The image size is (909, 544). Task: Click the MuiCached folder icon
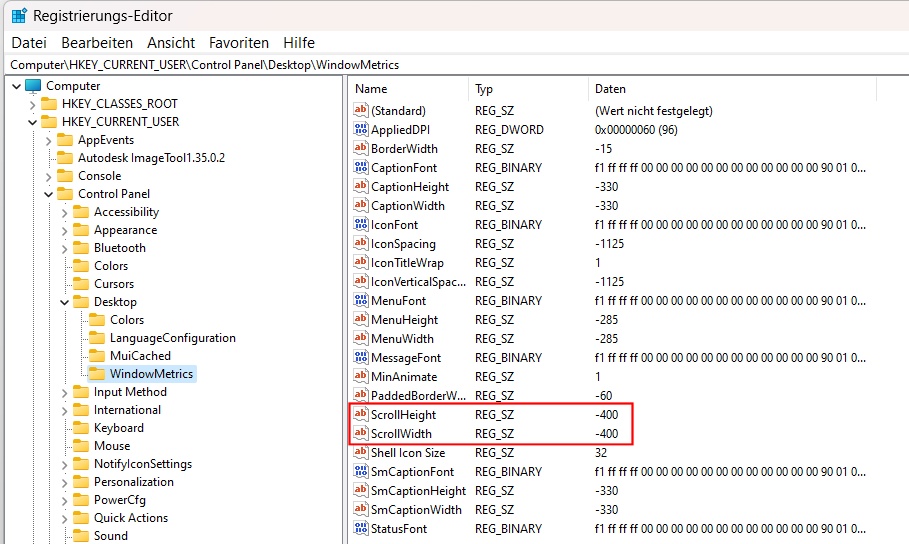pos(97,356)
